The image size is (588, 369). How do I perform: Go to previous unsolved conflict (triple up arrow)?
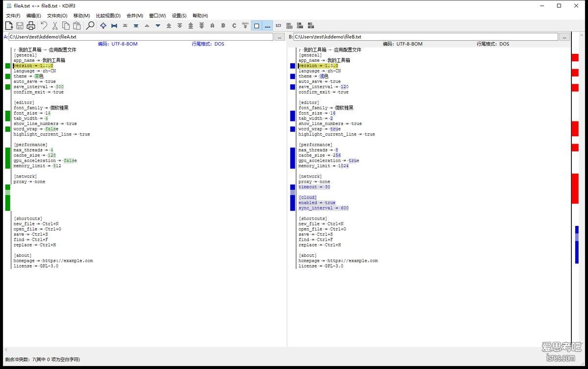[191, 25]
